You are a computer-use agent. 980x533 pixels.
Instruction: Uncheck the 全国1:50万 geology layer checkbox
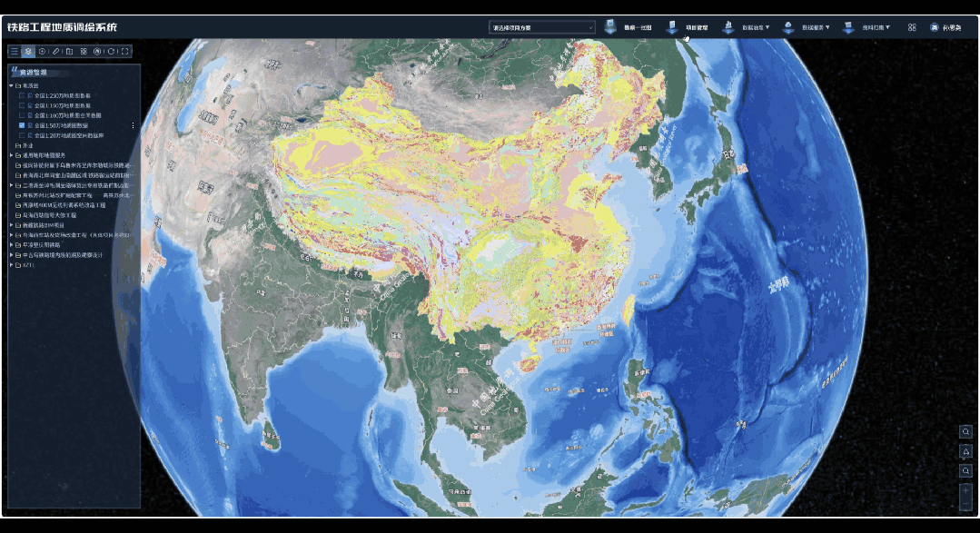tap(22, 125)
